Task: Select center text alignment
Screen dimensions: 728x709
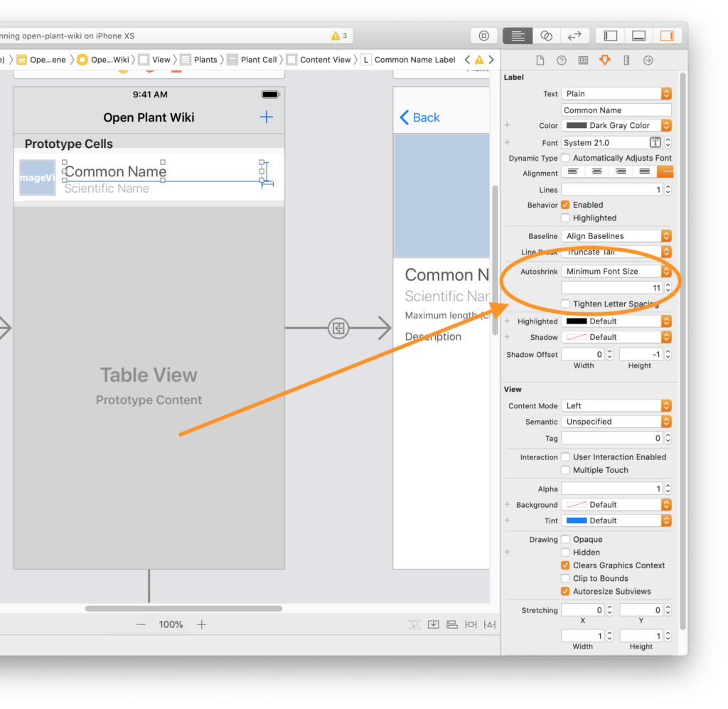Action: (597, 172)
